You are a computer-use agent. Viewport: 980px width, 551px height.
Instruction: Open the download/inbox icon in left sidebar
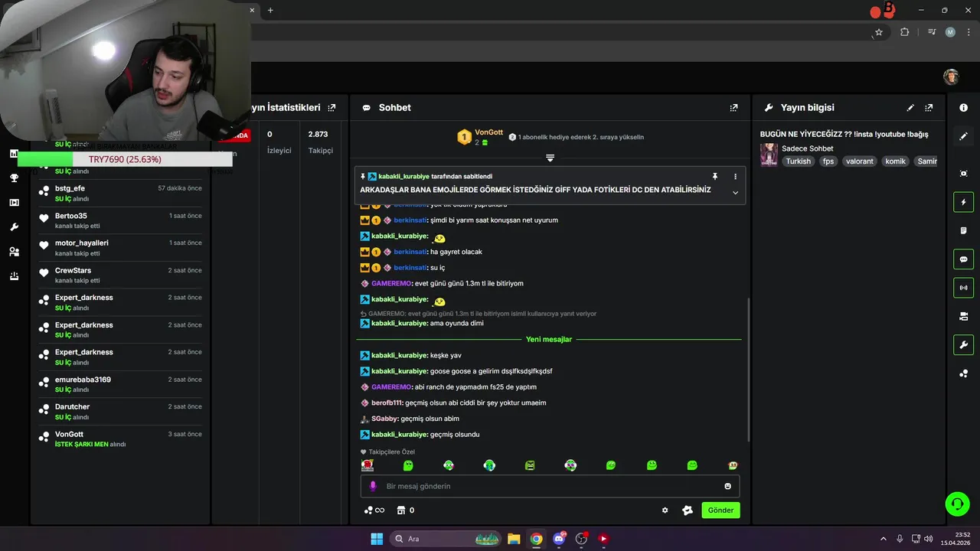14,276
